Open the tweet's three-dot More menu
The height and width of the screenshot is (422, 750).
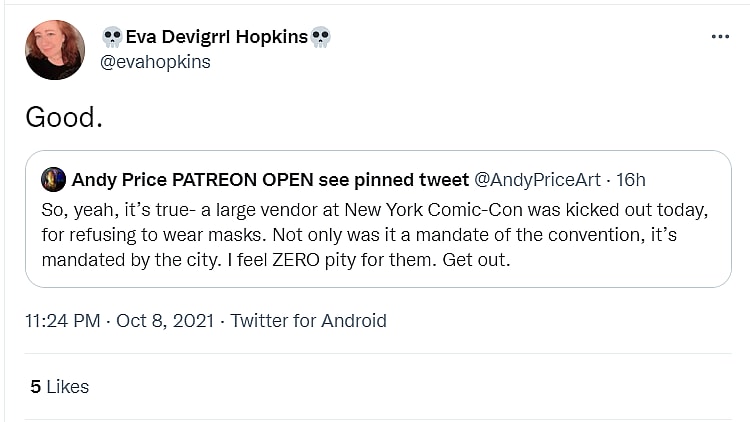click(x=720, y=37)
